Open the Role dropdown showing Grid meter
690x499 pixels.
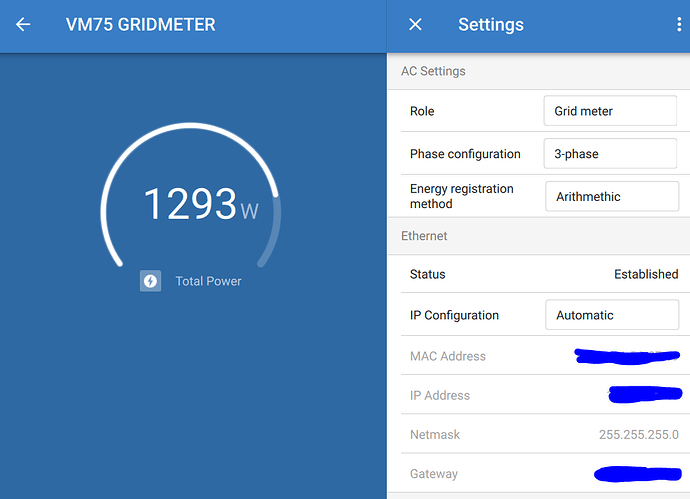pyautogui.click(x=610, y=111)
